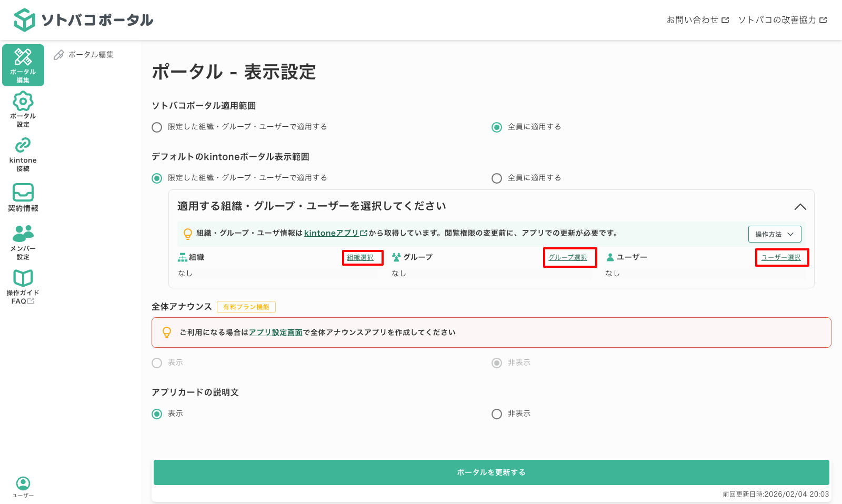Click the 有料プラン機能 badge next to 全体アナウンス
Screen dimensions: 842x504
[246, 307]
